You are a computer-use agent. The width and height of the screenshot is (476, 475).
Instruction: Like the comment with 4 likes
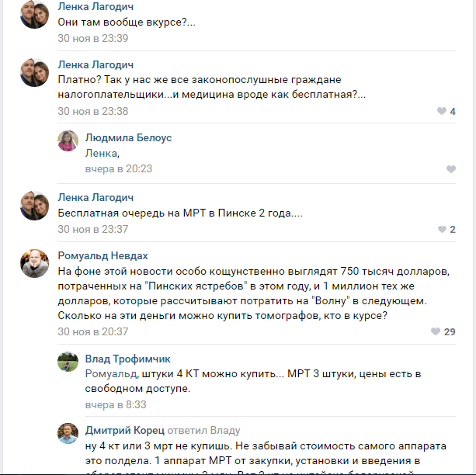[x=442, y=111]
